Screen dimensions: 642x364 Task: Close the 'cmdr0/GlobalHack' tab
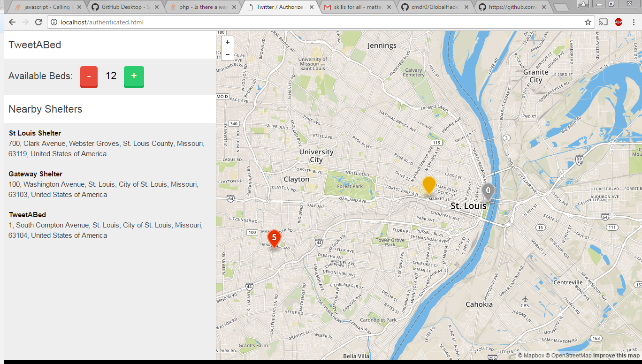pos(466,7)
